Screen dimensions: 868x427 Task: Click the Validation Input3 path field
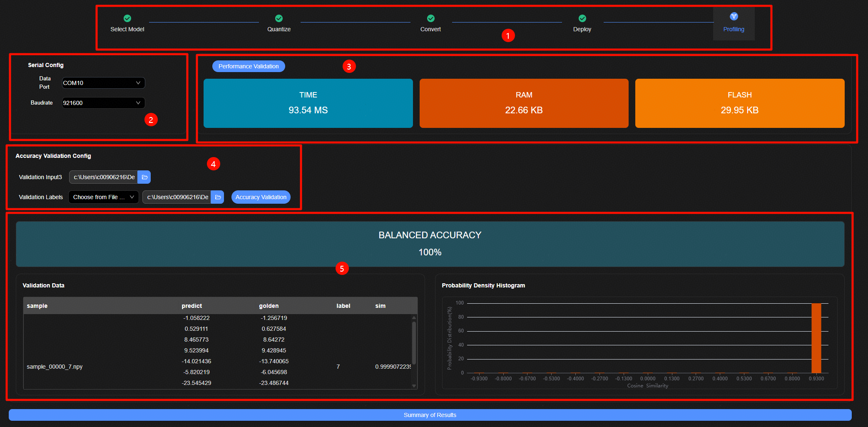click(x=104, y=177)
